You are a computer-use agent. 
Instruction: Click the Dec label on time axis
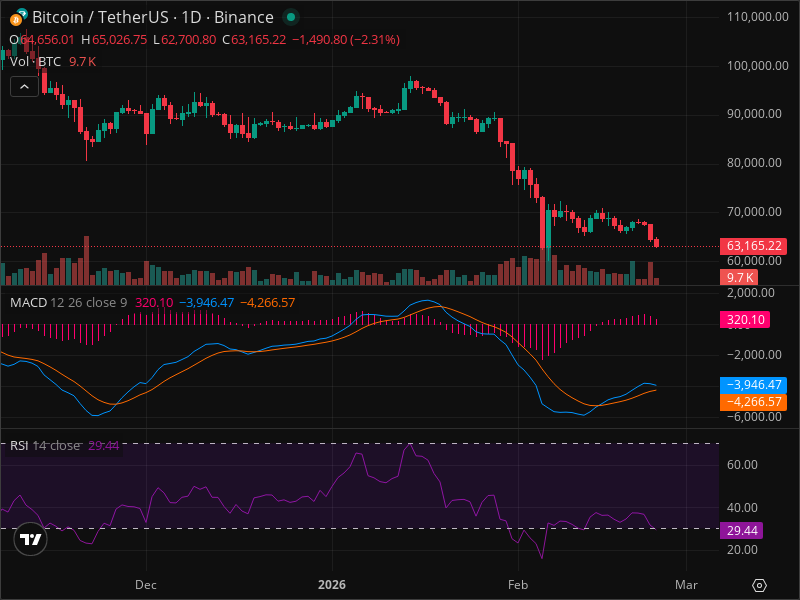click(146, 585)
